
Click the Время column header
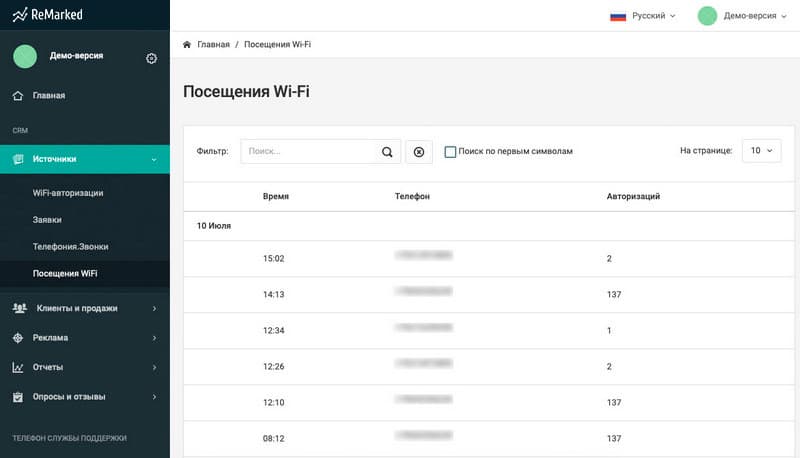[276, 196]
